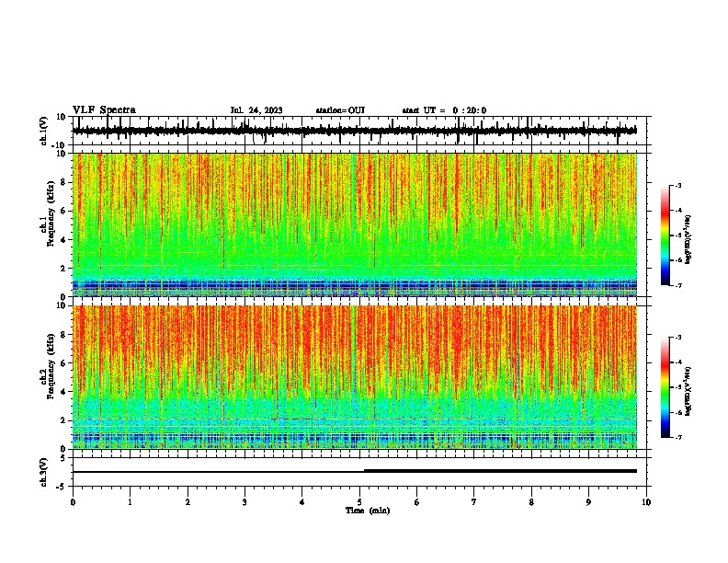
Task: Click the 'Time (min)' axis label
Action: (368, 511)
